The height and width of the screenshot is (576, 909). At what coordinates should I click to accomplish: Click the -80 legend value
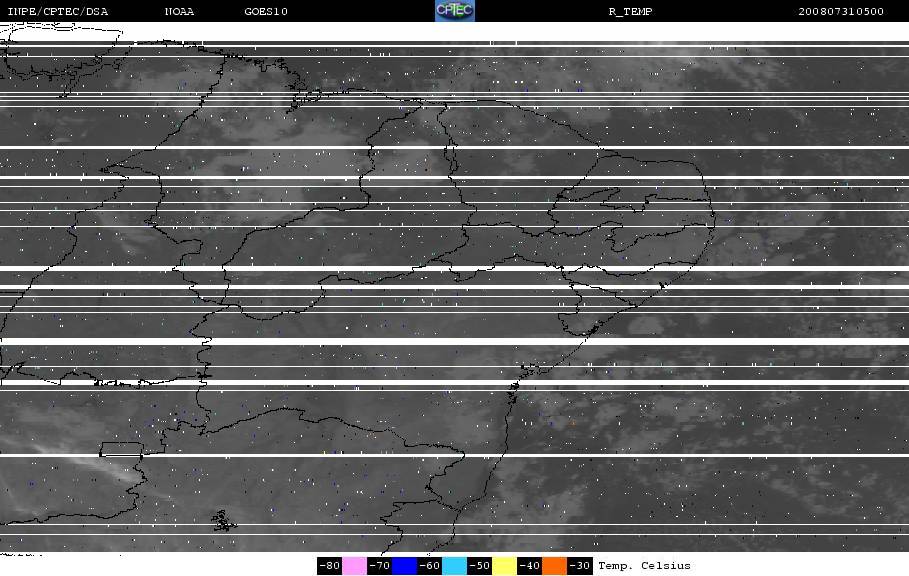pyautogui.click(x=329, y=566)
